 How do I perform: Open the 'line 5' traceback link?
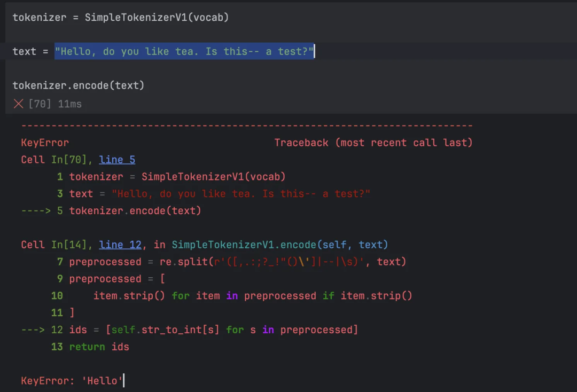(117, 160)
